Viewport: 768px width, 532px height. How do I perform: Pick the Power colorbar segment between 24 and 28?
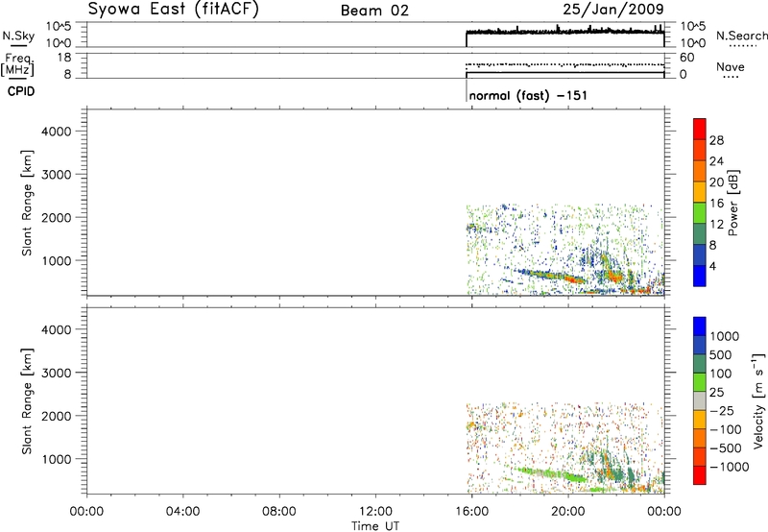pyautogui.click(x=700, y=150)
